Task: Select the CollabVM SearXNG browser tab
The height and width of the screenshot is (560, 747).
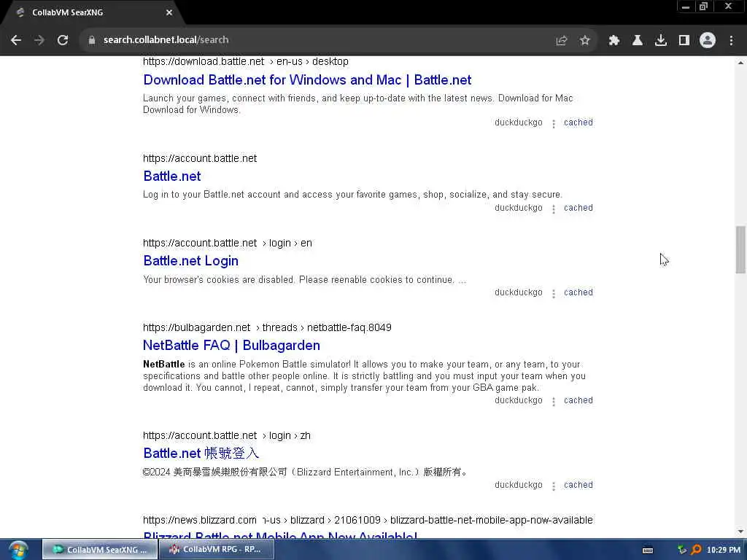Action: click(93, 12)
